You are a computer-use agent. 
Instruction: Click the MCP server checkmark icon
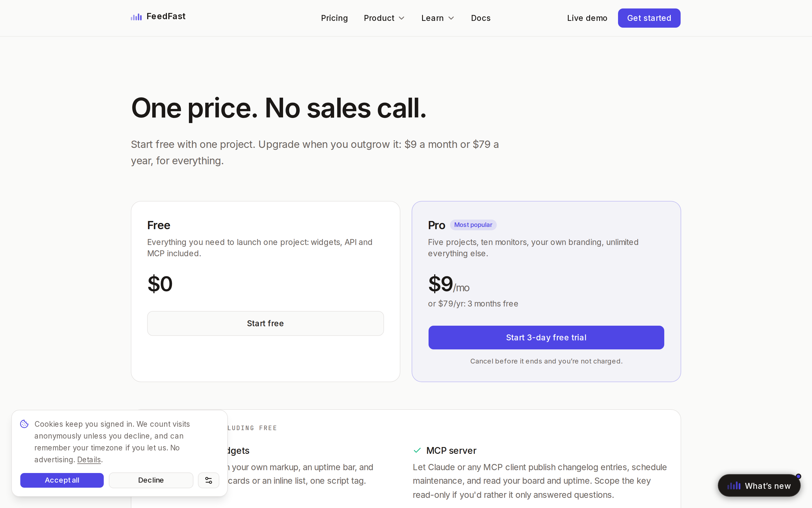[417, 450]
